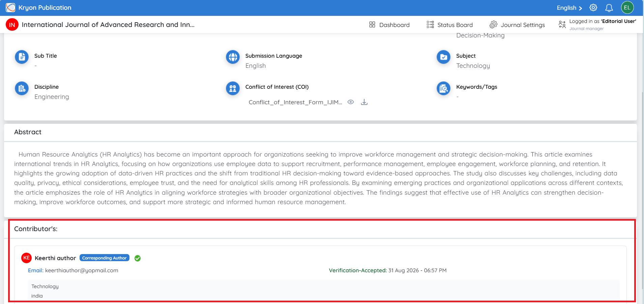Open the settings gear in header
This screenshot has width=644, height=304.
[593, 7]
